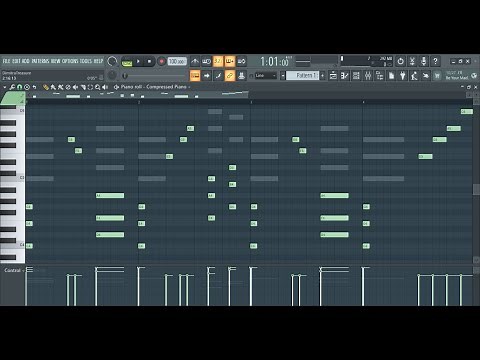Open the OPTIONS menu
The height and width of the screenshot is (360, 480).
[70, 61]
